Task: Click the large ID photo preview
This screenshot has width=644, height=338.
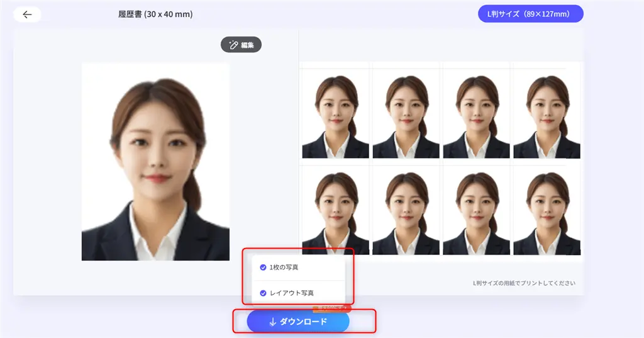Action: pos(155,161)
